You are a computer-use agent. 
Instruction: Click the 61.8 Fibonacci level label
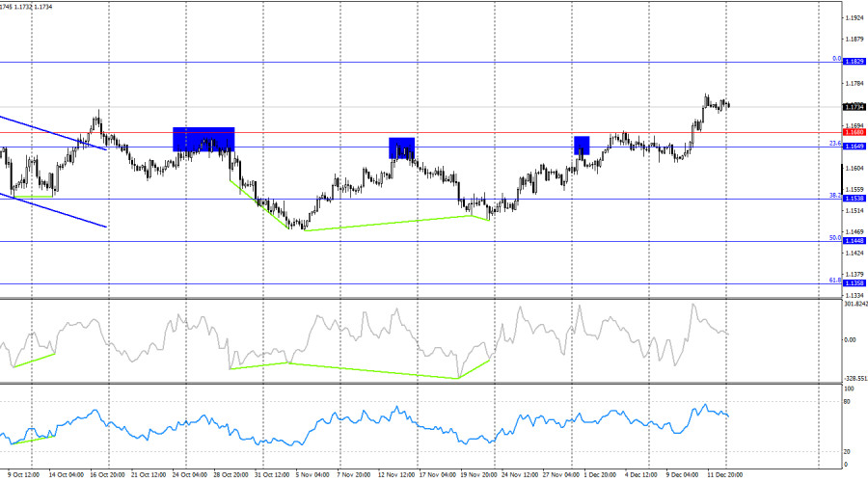click(835, 281)
